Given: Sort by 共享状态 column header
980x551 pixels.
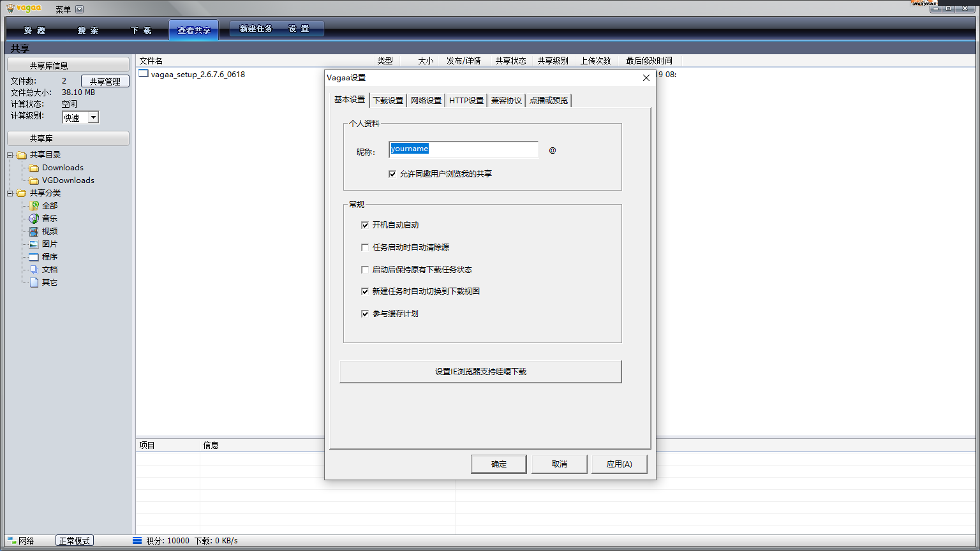Looking at the screenshot, I should point(511,61).
